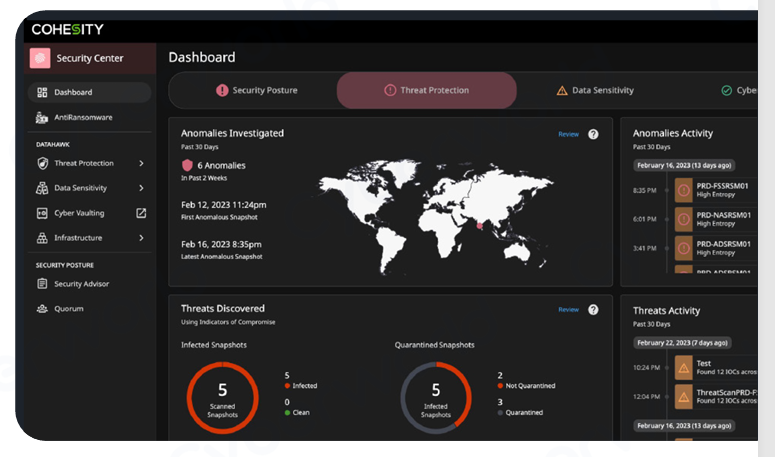Click the 6 Anomalies count text

click(x=221, y=166)
